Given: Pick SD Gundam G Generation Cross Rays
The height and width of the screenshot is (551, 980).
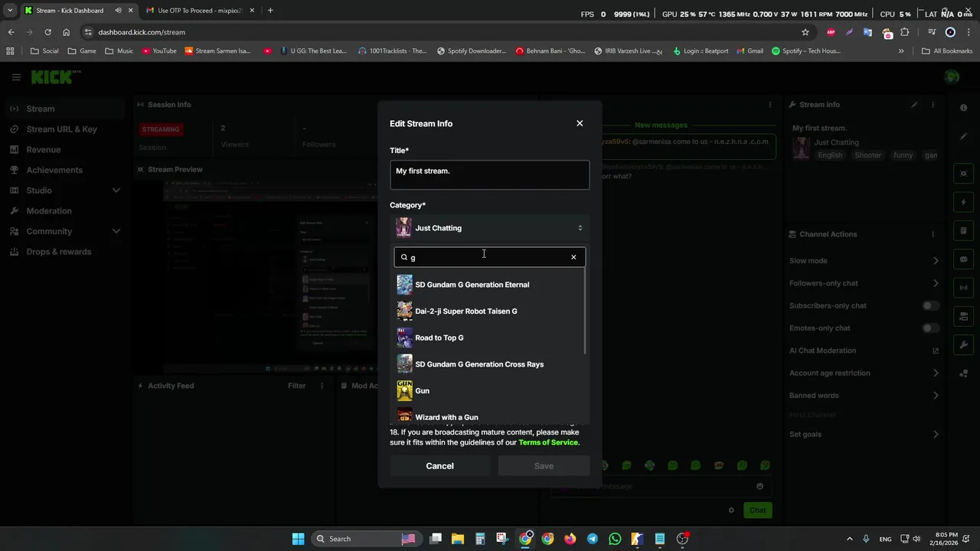Looking at the screenshot, I should click(488, 364).
